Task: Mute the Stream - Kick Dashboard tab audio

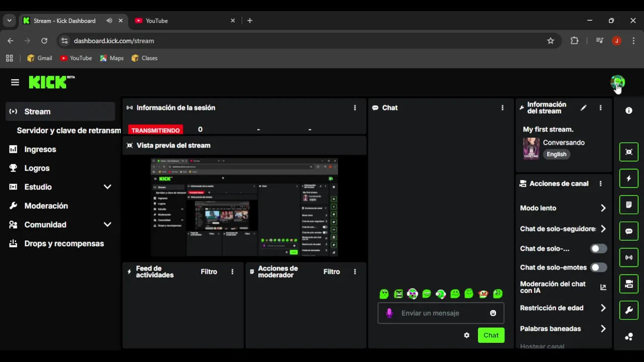Action: coord(109,21)
